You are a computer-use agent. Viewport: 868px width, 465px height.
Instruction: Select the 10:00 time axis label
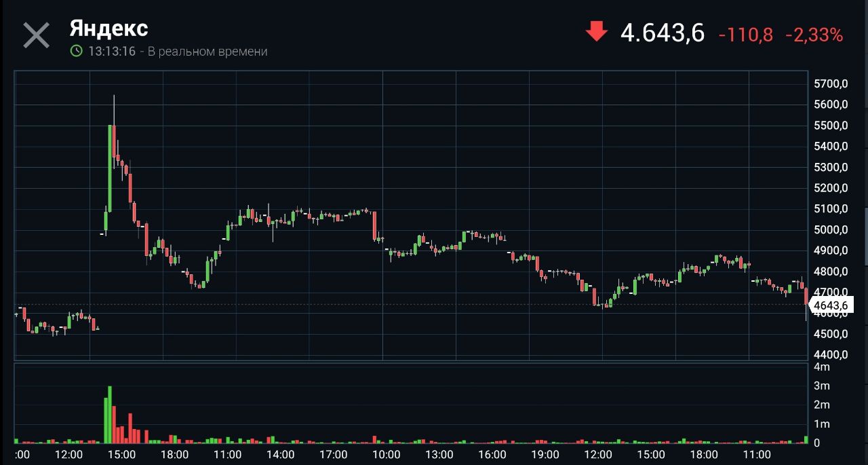point(386,454)
